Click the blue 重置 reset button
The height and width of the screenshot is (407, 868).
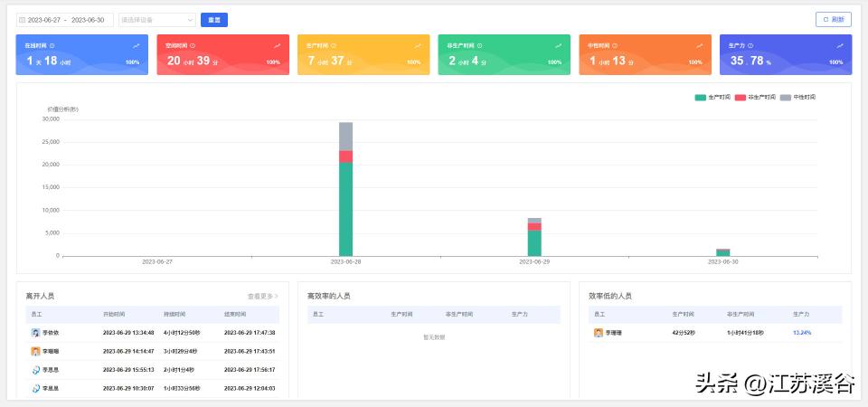[x=214, y=19]
